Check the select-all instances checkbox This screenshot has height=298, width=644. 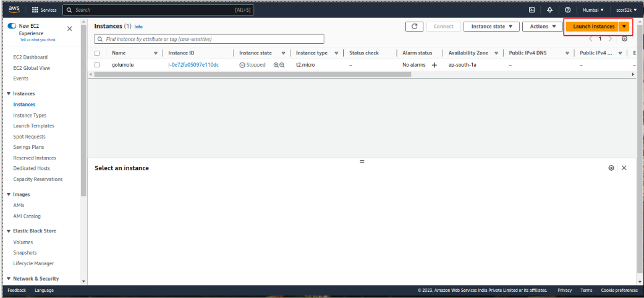click(97, 53)
